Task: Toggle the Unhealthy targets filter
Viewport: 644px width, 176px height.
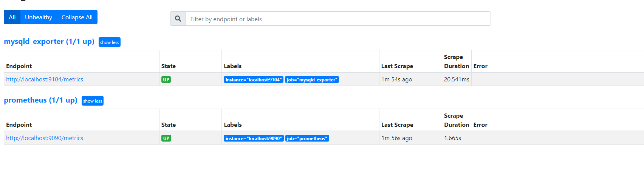Action: 39,17
